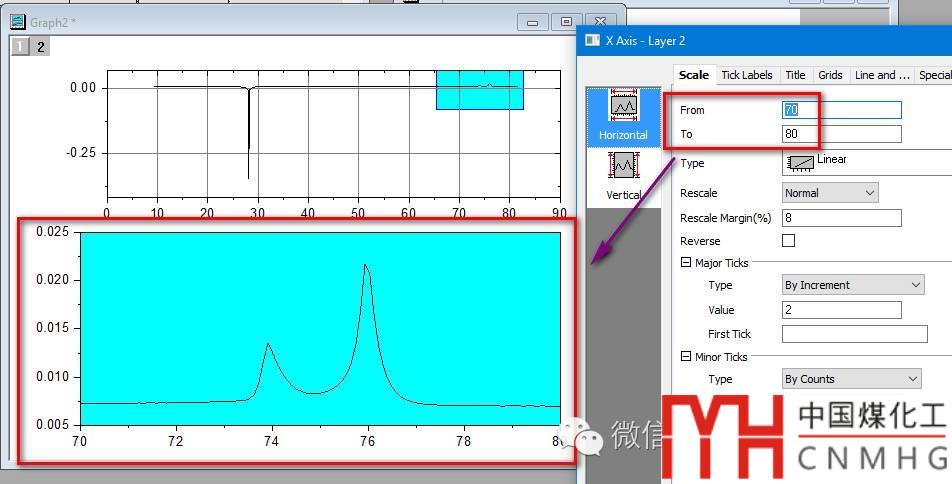Click the Linear scale type icon
The height and width of the screenshot is (484, 952).
[800, 162]
